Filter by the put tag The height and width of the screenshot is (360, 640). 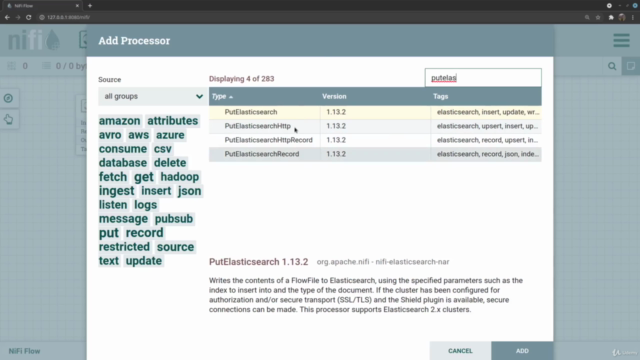tap(109, 233)
